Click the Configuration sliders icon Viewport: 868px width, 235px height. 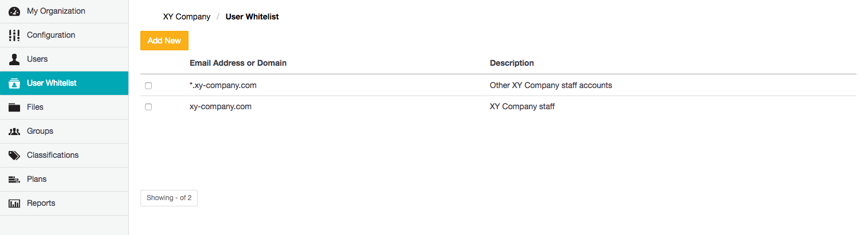tap(15, 35)
